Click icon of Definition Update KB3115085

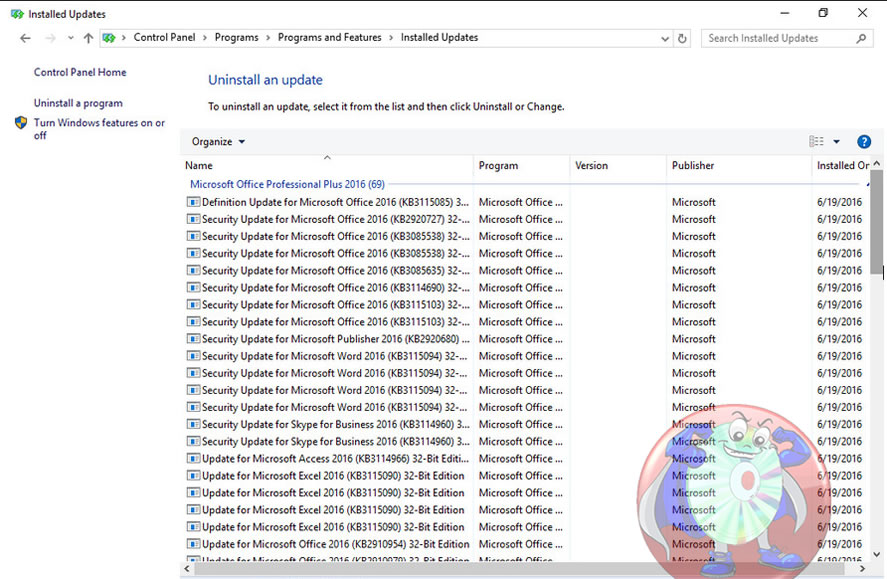point(193,202)
